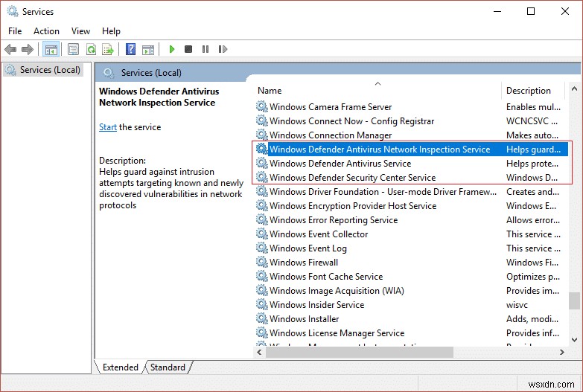Image resolution: width=583 pixels, height=392 pixels.
Task: Sort by the Description column header
Action: 533,90
